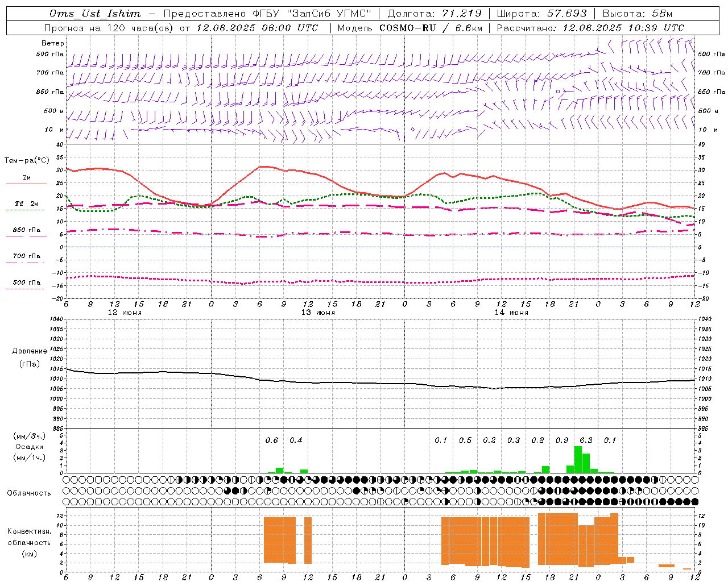Click the 6.3 precipitation amount value

point(586,440)
